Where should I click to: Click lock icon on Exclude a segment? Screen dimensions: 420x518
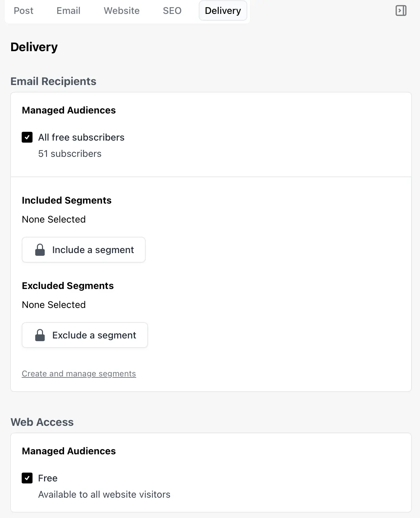pos(40,335)
